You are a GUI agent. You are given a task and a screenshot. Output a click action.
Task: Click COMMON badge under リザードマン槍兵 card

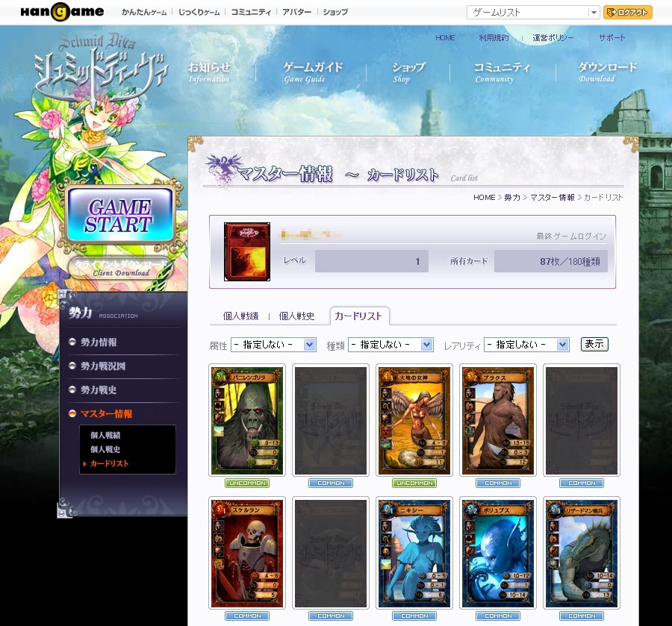[x=582, y=616]
